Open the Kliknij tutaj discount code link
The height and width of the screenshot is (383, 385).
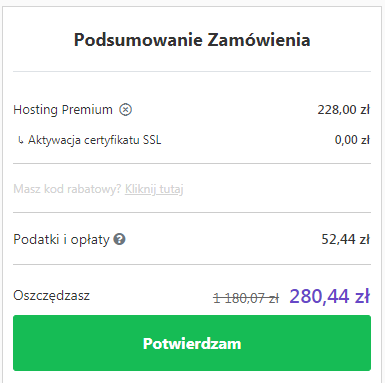(154, 189)
